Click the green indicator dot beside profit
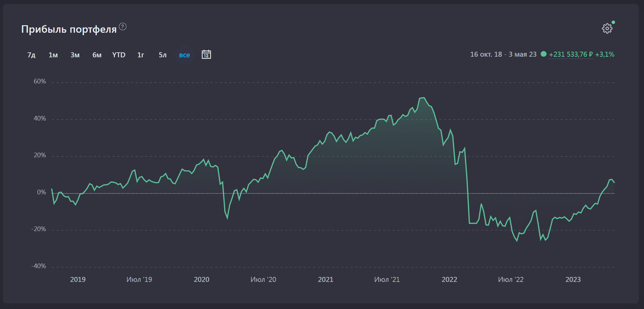This screenshot has width=644, height=309. 543,54
